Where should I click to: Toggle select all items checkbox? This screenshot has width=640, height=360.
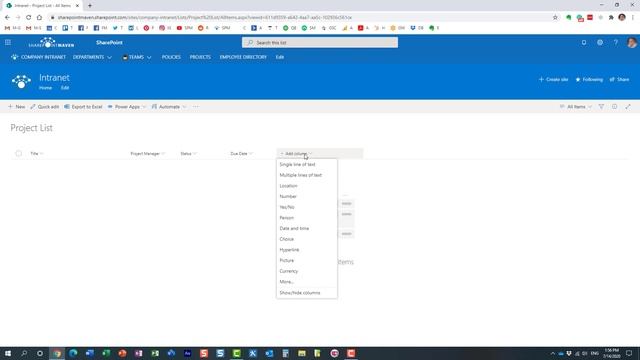tap(18, 153)
